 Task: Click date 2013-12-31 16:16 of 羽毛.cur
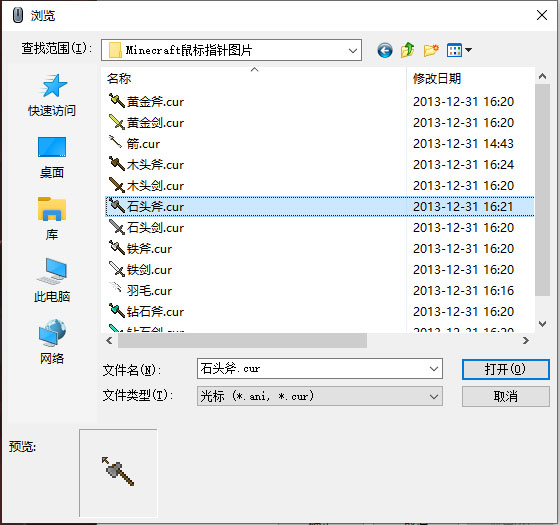coord(463,290)
